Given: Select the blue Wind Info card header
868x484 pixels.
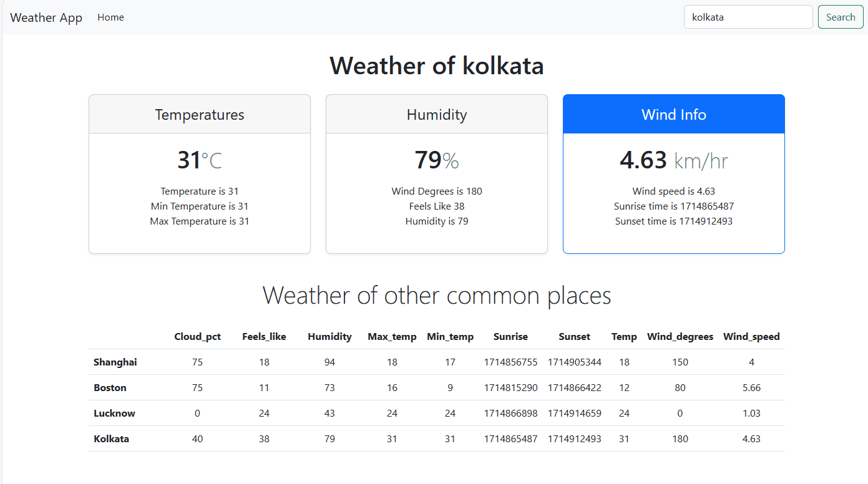Looking at the screenshot, I should pyautogui.click(x=674, y=114).
